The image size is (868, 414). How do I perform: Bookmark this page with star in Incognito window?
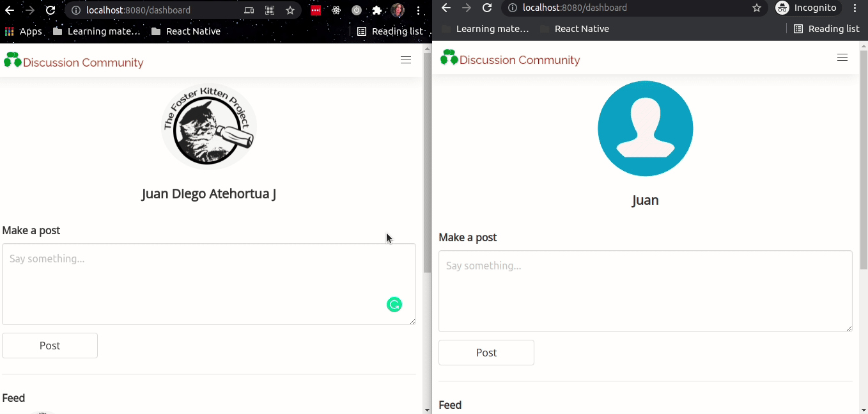(757, 8)
